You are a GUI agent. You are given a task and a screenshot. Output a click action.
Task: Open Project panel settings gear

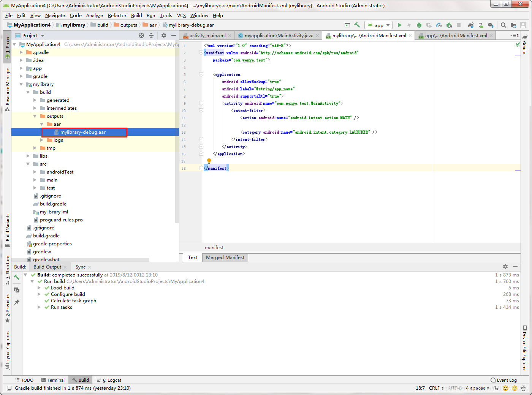point(164,35)
